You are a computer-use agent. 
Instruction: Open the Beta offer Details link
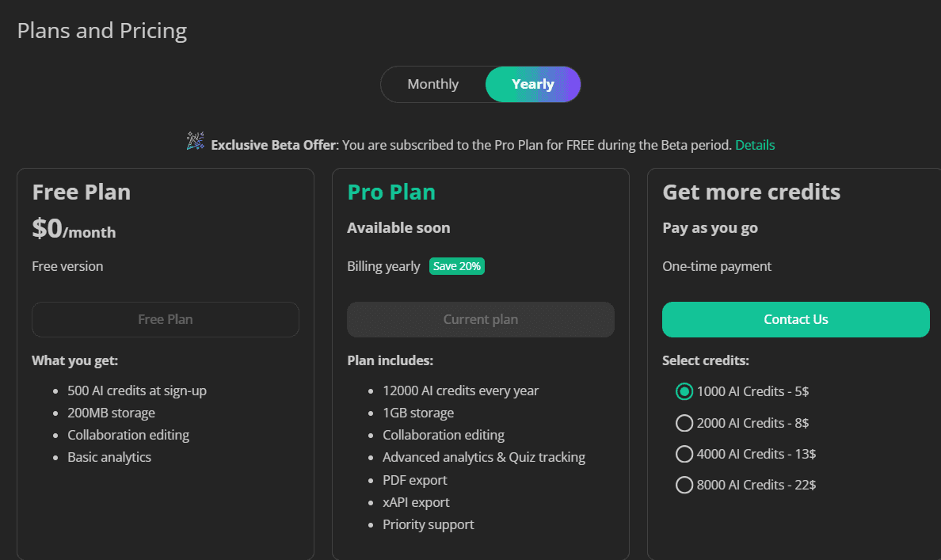pos(754,145)
